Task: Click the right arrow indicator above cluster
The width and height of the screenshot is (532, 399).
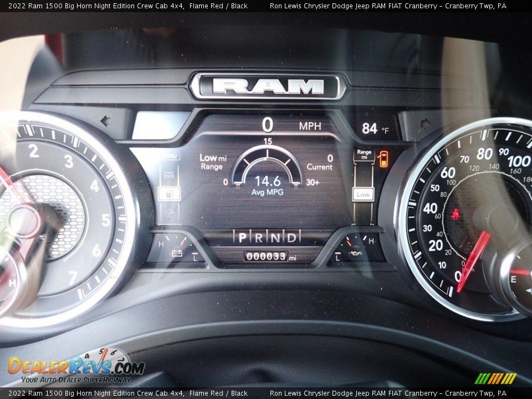Action: pyautogui.click(x=426, y=123)
